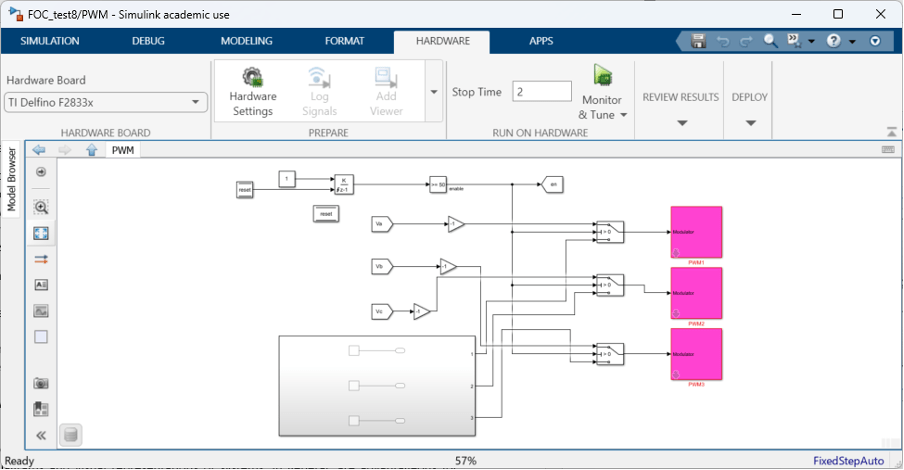The image size is (904, 470).
Task: Select the pink PWM2 modulator block
Action: (696, 293)
